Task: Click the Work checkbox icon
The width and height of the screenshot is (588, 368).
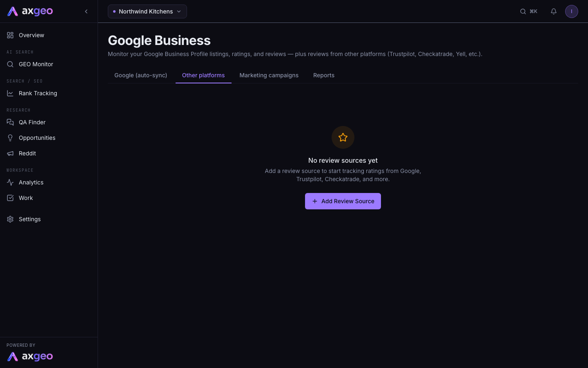Action: [x=10, y=198]
